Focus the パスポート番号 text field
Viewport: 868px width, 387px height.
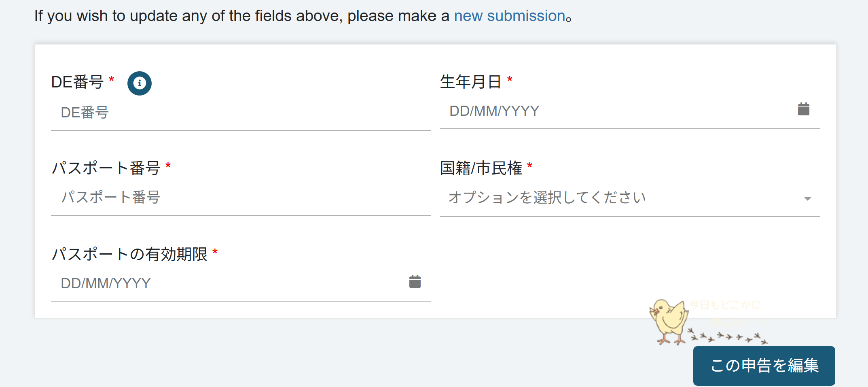241,198
